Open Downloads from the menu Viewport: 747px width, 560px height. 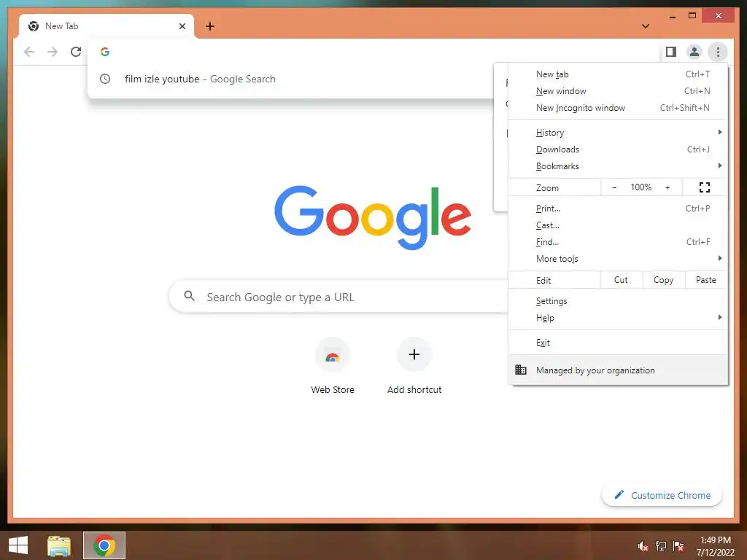(618, 149)
